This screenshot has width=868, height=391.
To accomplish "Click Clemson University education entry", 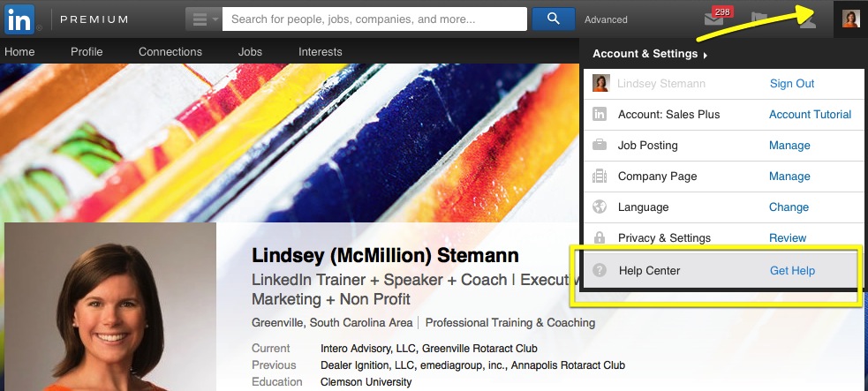I will (x=366, y=382).
